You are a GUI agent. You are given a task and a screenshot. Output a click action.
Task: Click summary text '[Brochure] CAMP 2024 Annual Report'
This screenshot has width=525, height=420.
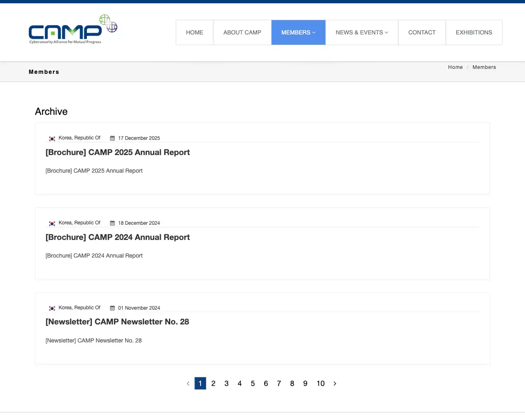94,256
